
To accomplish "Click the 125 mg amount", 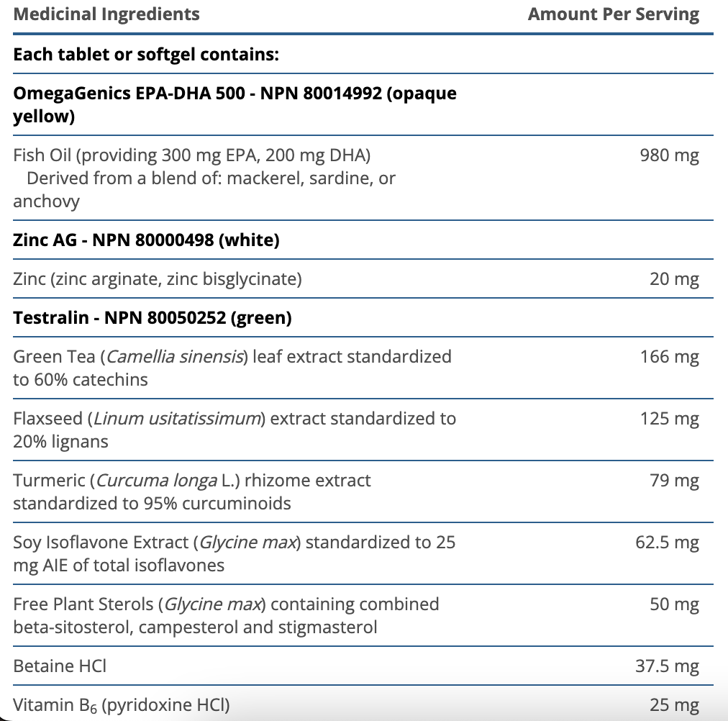I will click(x=669, y=418).
